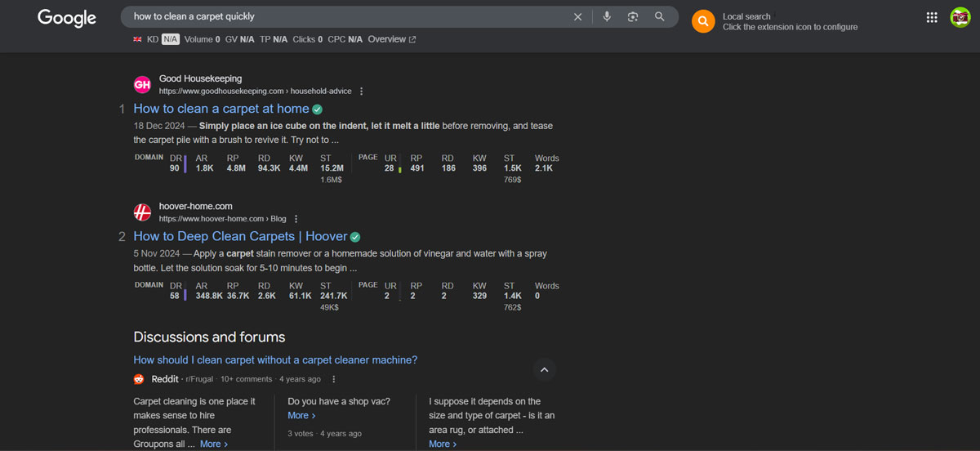Click the Hoover site favicon

[142, 212]
